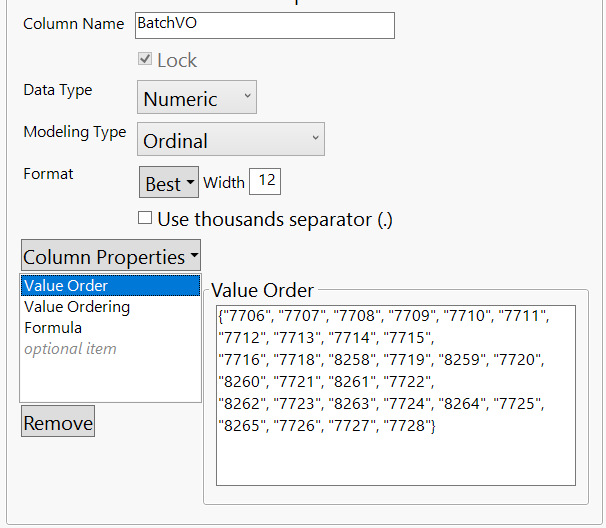Click the Width field showing 12

point(266,181)
